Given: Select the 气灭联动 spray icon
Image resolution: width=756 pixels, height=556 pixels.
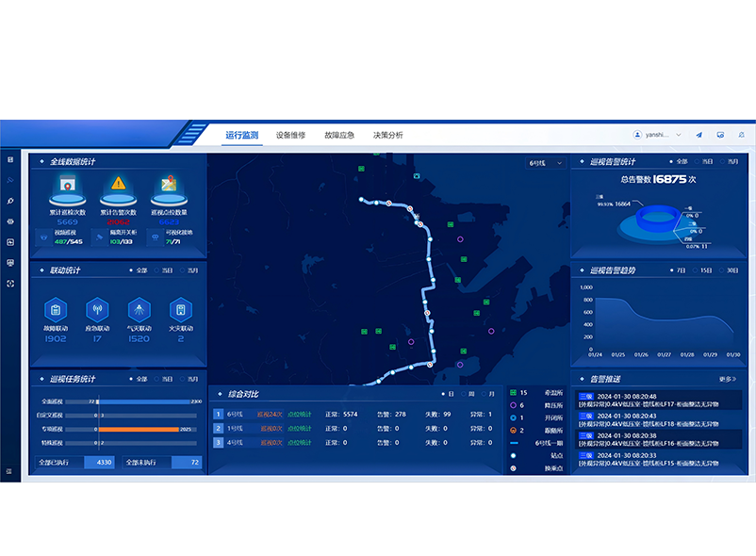Looking at the screenshot, I should coord(139,310).
